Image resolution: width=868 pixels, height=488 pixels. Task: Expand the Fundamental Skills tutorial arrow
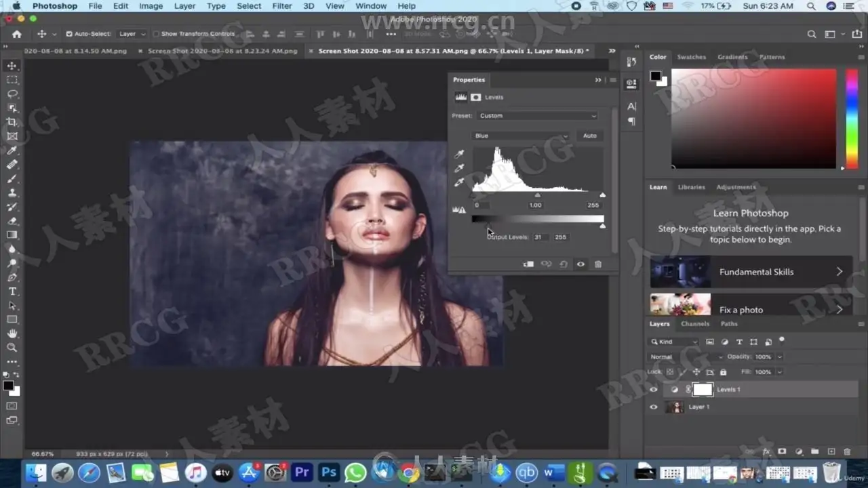[840, 272]
